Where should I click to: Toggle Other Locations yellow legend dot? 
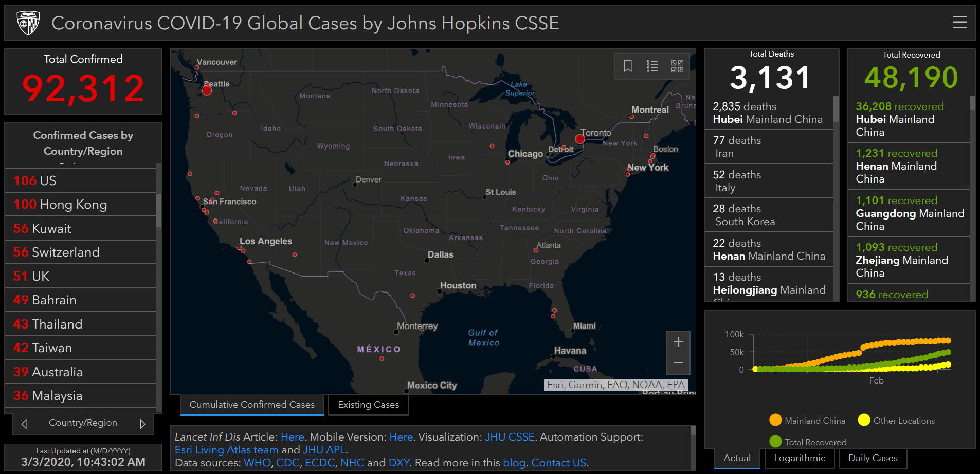pyautogui.click(x=864, y=420)
